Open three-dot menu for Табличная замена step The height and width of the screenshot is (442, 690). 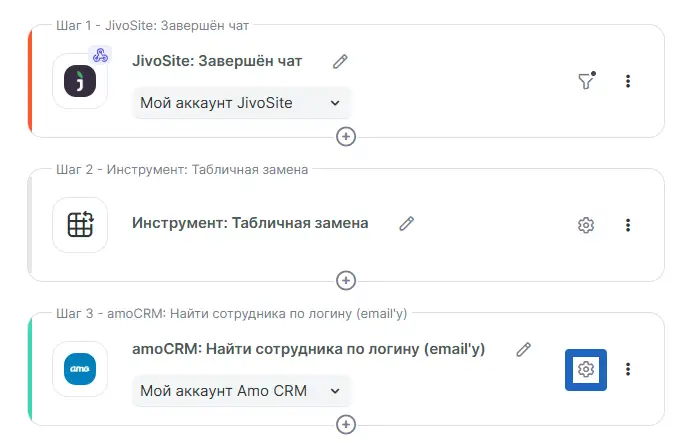click(628, 225)
